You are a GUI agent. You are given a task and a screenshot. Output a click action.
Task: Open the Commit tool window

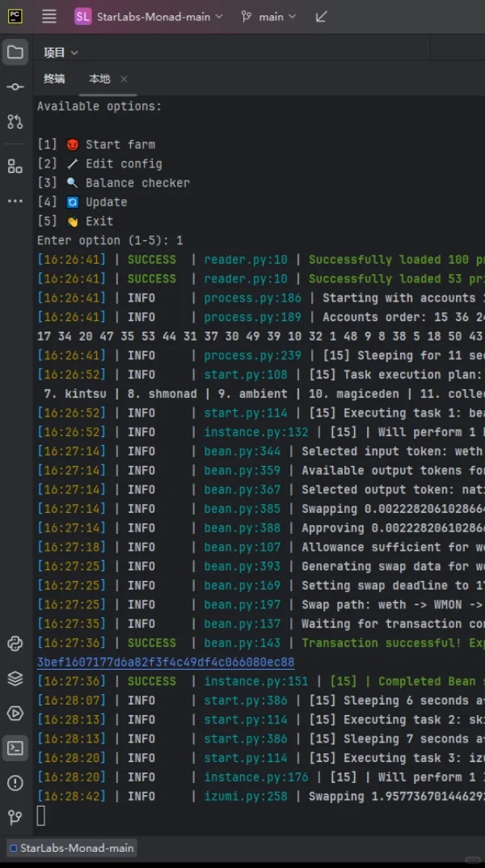click(15, 87)
